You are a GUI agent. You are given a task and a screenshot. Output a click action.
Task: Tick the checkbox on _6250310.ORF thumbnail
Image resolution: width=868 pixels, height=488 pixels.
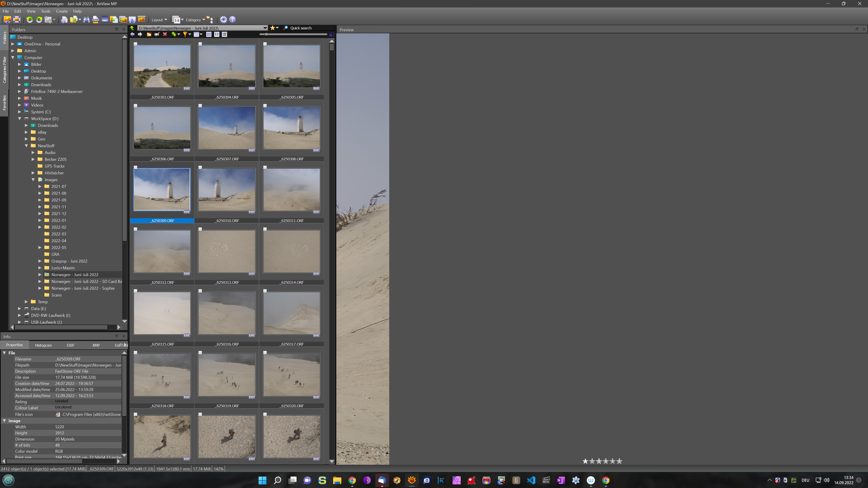coord(200,168)
